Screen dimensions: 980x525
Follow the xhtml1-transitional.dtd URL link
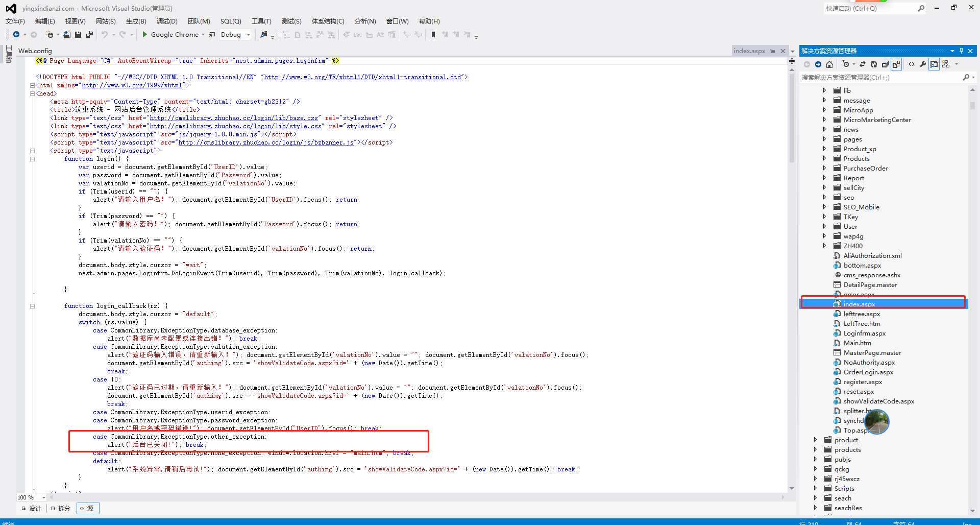(362, 77)
